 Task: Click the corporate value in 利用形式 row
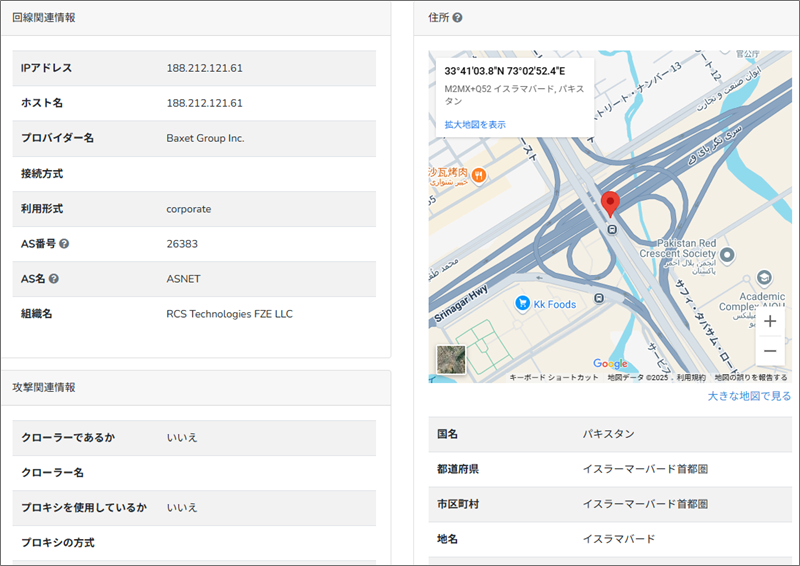point(189,209)
